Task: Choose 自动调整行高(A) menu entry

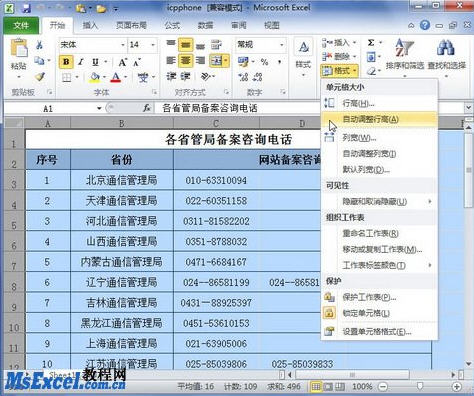Action: tap(379, 119)
